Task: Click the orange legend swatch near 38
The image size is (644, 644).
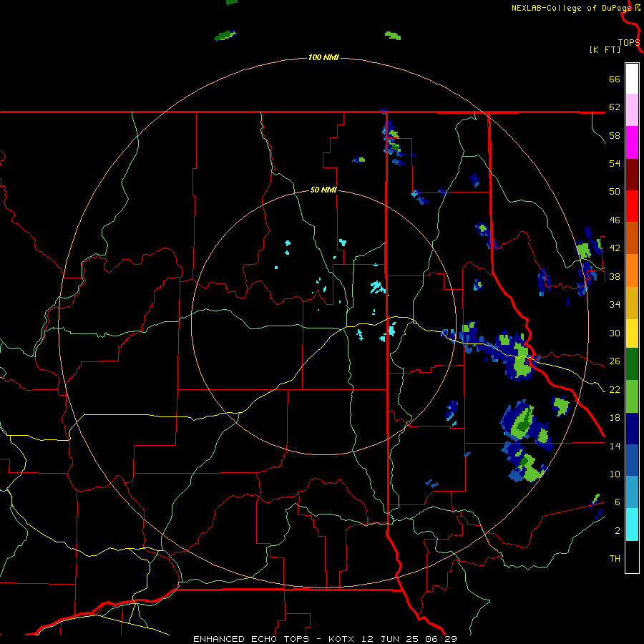Action: [632, 270]
